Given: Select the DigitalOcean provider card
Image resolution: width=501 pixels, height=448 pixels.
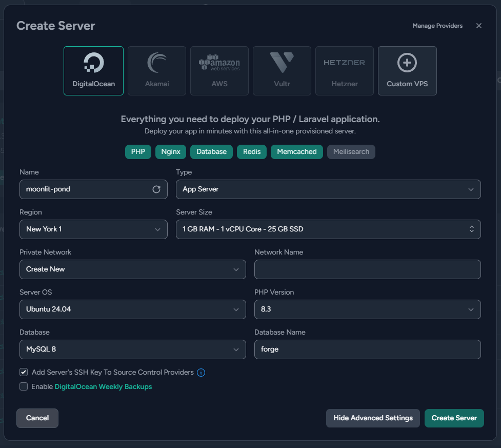Looking at the screenshot, I should point(93,71).
